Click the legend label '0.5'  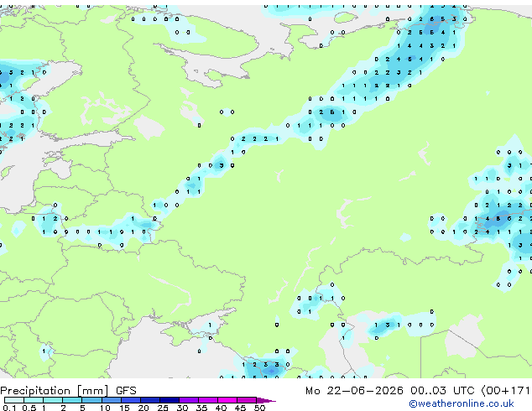[x=29, y=408]
